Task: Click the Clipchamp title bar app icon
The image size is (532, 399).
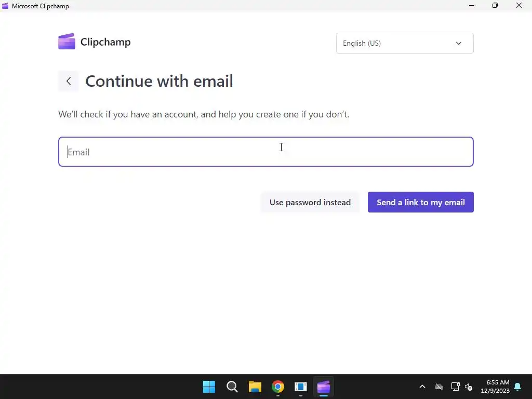Action: (x=5, y=6)
